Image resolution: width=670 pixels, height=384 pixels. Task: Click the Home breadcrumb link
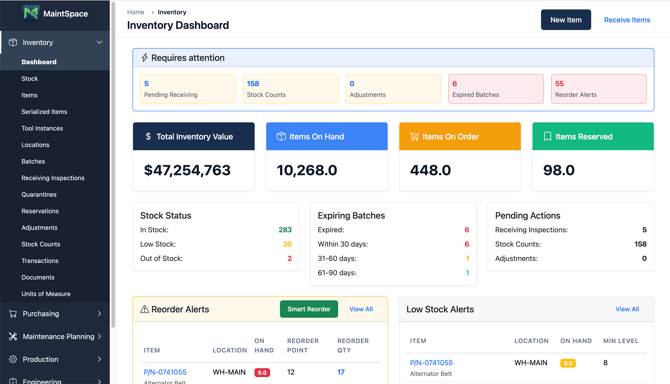tap(135, 12)
